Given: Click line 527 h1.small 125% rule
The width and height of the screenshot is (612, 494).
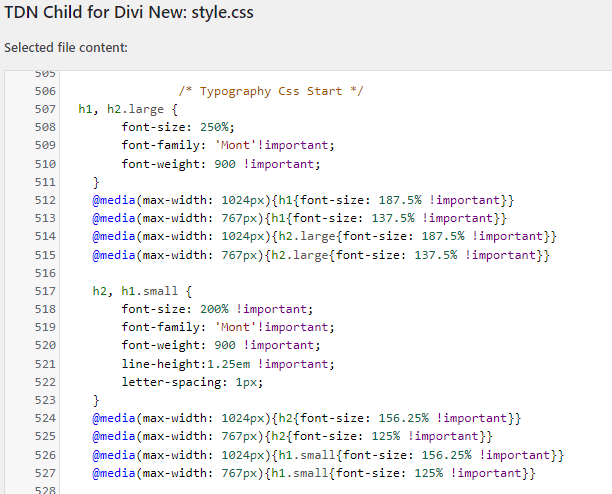Looking at the screenshot, I should click(x=314, y=473).
